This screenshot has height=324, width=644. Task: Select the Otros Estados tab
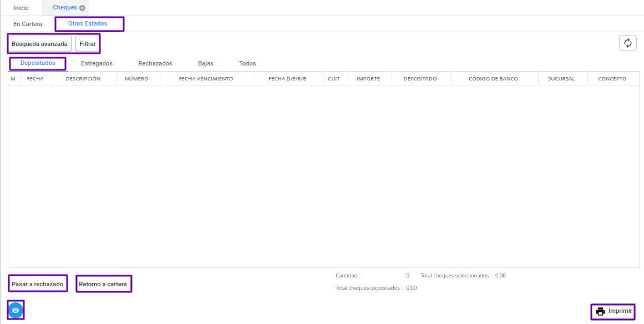pyautogui.click(x=88, y=23)
